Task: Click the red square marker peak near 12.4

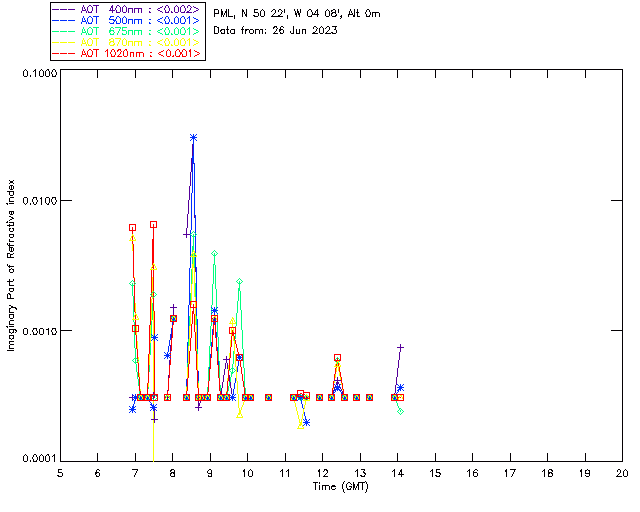Action: [337, 358]
